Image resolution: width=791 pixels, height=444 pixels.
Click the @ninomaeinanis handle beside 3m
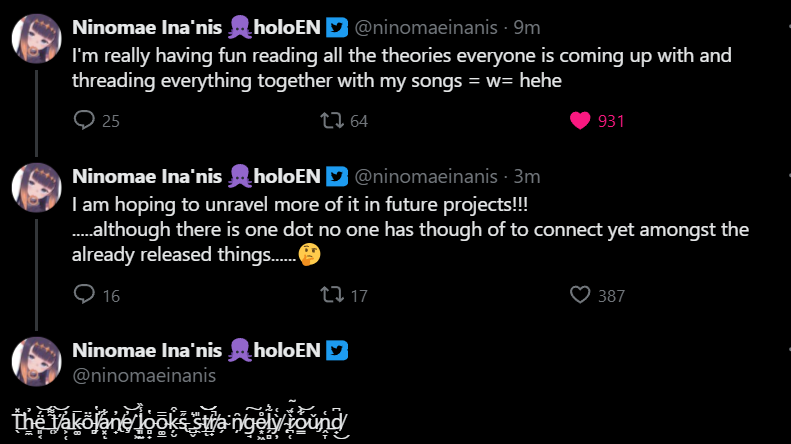coord(426,177)
